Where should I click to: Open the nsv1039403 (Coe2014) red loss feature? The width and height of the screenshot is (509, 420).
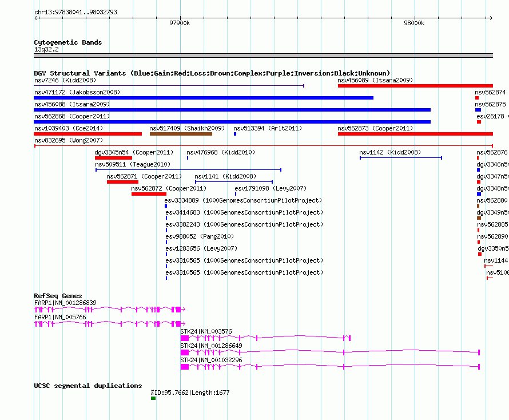88,134
